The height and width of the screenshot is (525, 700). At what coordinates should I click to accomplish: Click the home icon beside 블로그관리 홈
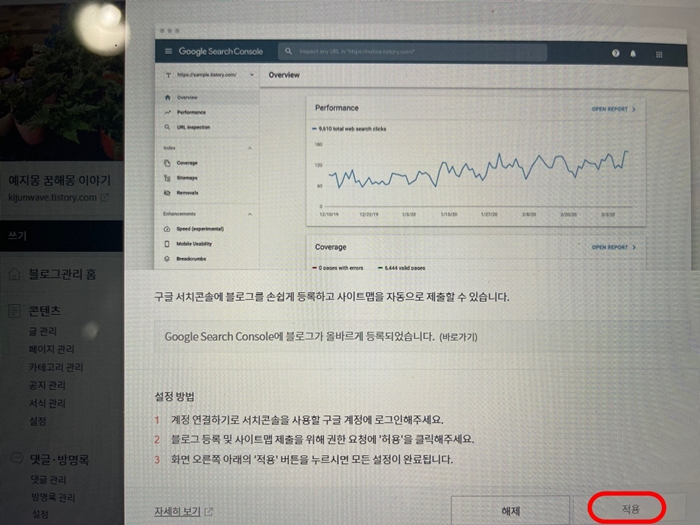coord(14,274)
